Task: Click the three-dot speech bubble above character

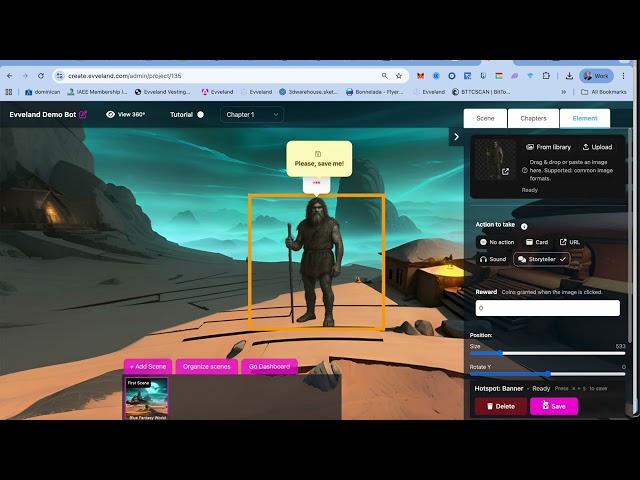Action: pos(316,184)
